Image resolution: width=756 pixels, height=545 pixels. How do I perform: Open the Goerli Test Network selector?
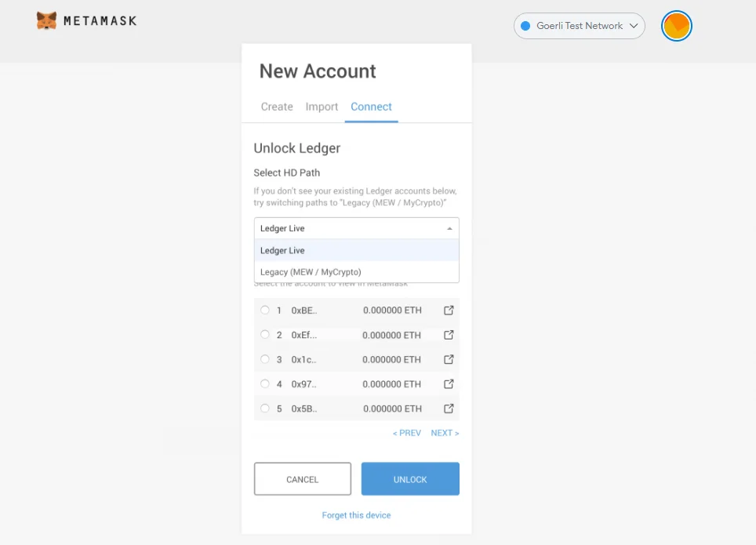579,26
